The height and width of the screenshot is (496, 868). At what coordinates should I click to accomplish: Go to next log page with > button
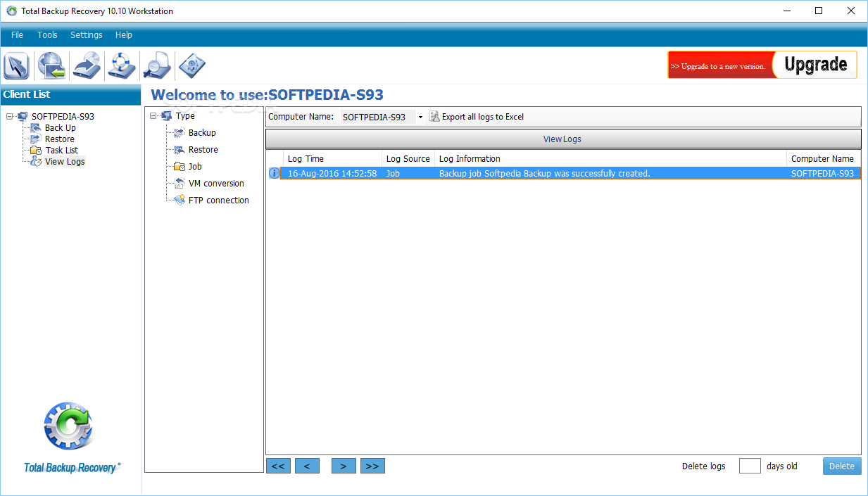coord(344,466)
